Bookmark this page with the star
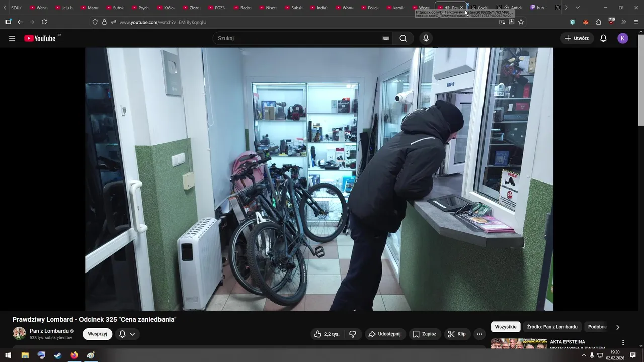The width and height of the screenshot is (644, 362). click(x=521, y=22)
